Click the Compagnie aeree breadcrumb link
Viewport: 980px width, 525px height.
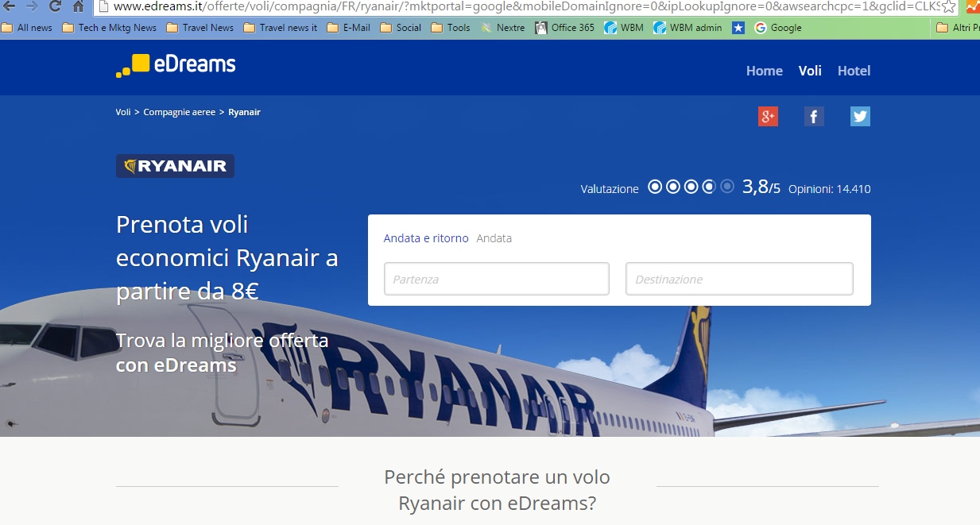coord(180,112)
